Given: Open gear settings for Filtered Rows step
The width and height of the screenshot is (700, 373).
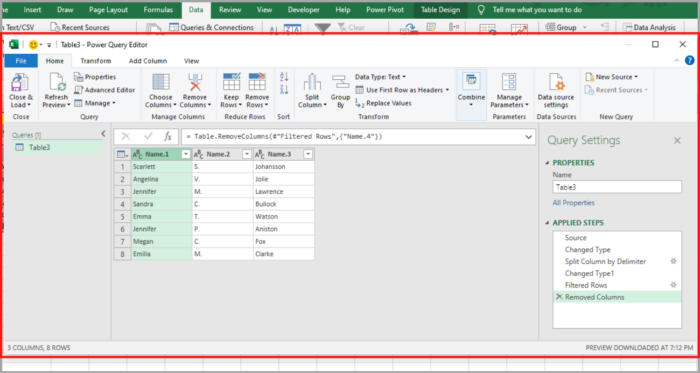Looking at the screenshot, I should pyautogui.click(x=674, y=285).
